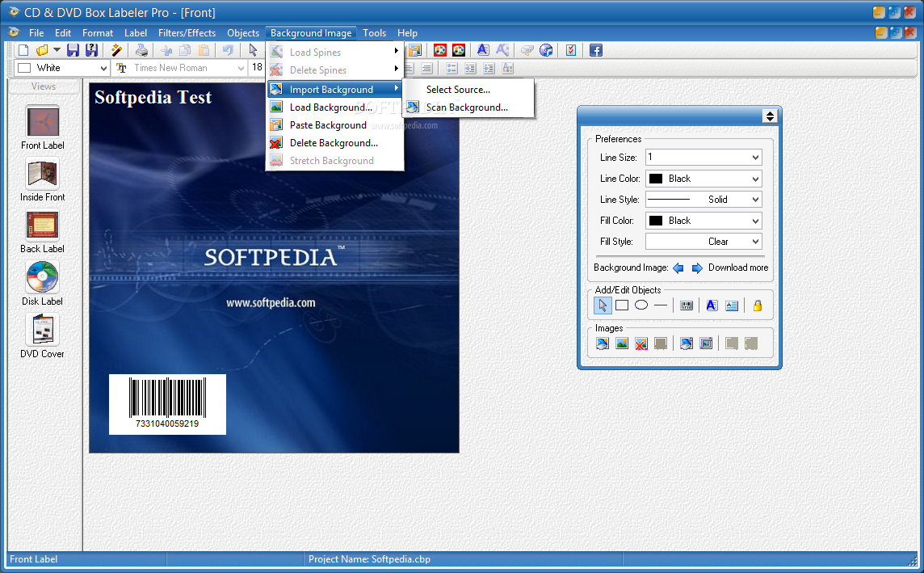The image size is (924, 573).
Task: Open the Format menu
Action: (x=97, y=33)
